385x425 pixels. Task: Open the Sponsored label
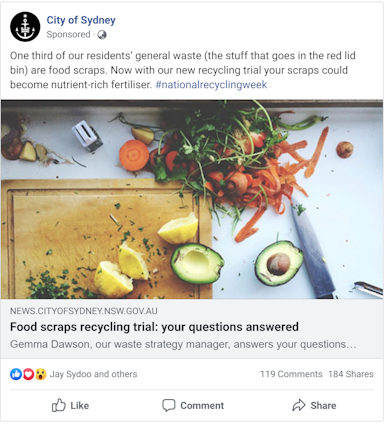click(x=68, y=35)
